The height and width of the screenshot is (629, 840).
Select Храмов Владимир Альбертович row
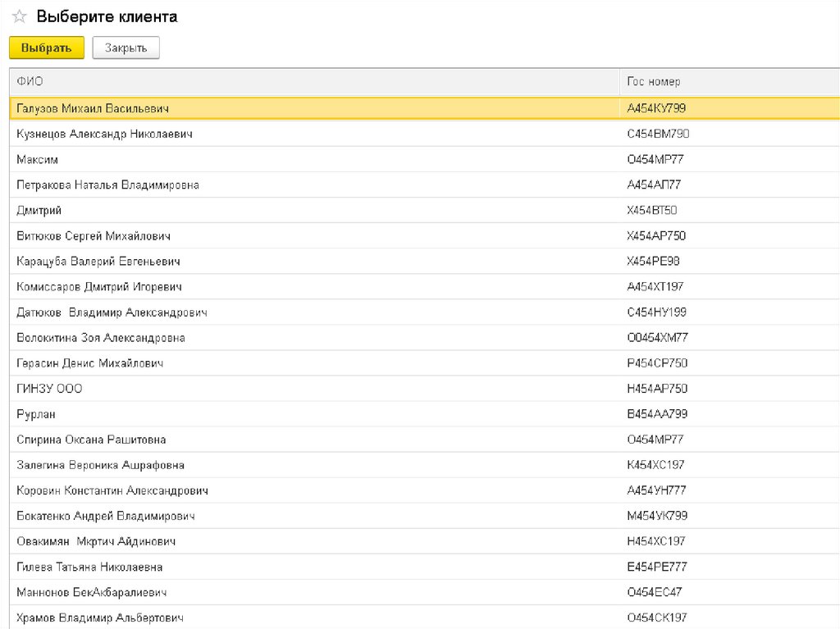pos(100,618)
